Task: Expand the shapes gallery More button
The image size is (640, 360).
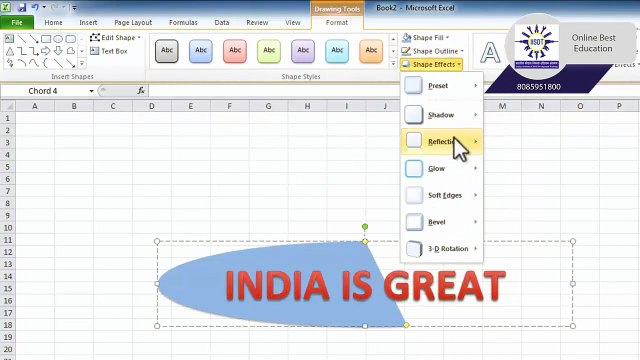Action: (x=82, y=63)
